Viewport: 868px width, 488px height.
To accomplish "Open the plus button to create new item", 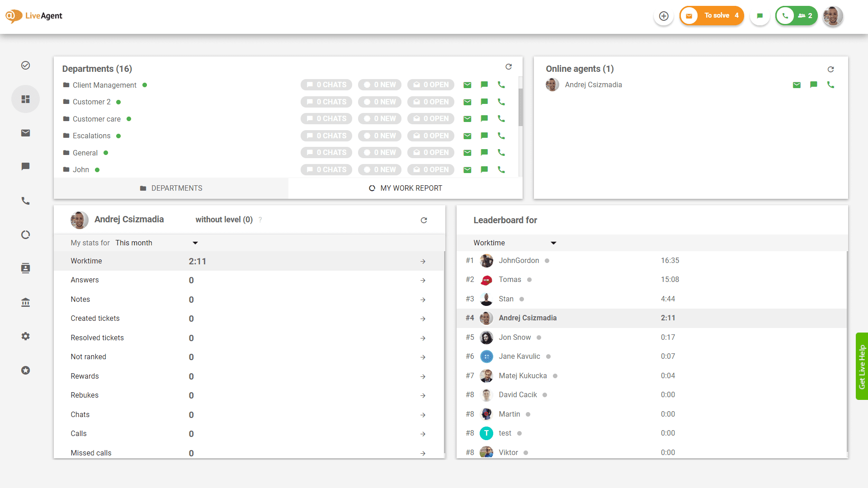I will tap(663, 16).
